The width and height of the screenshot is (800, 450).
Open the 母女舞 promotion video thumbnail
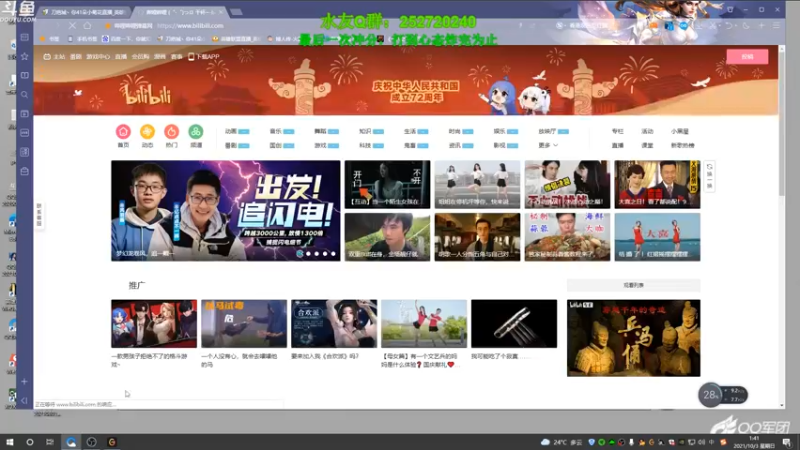tap(424, 323)
